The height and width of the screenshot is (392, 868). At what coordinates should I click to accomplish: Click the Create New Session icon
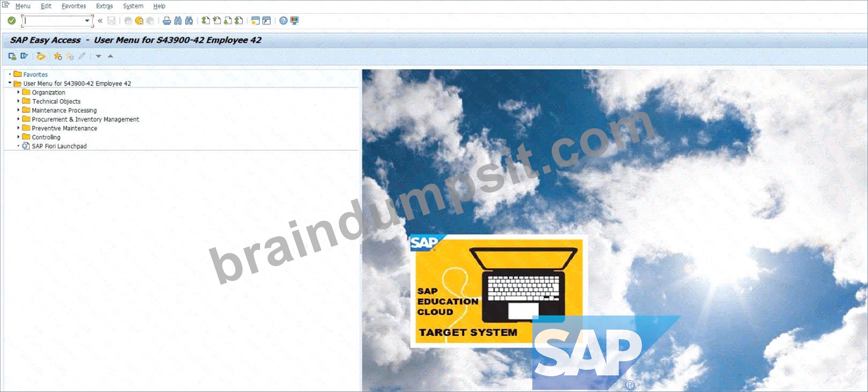[x=255, y=21]
